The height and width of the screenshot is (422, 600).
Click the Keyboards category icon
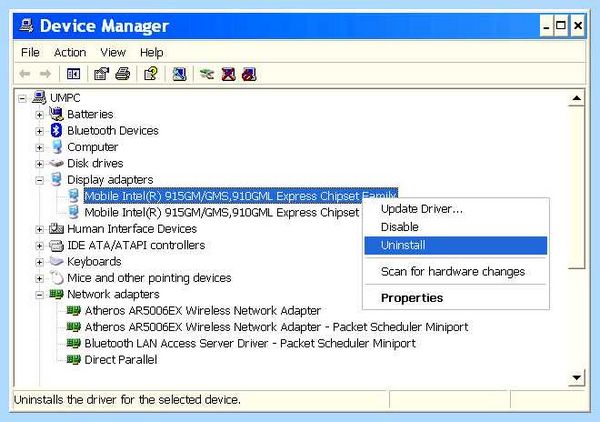point(56,261)
